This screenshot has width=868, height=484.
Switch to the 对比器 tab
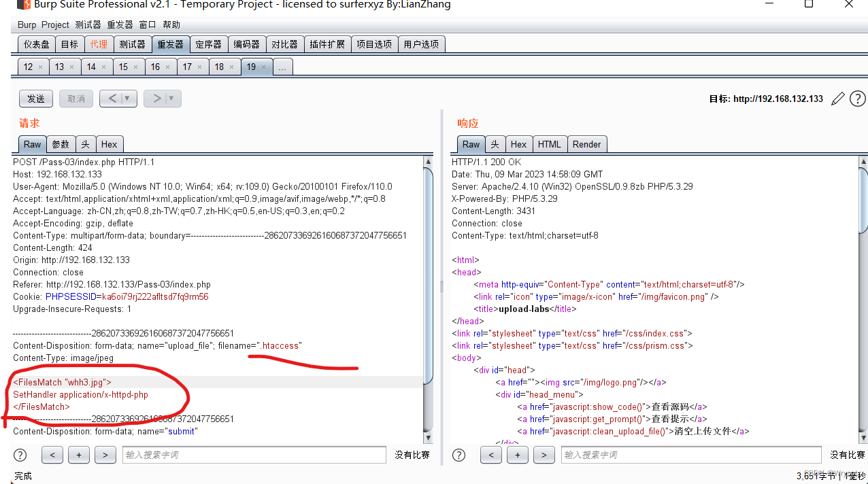pos(284,44)
